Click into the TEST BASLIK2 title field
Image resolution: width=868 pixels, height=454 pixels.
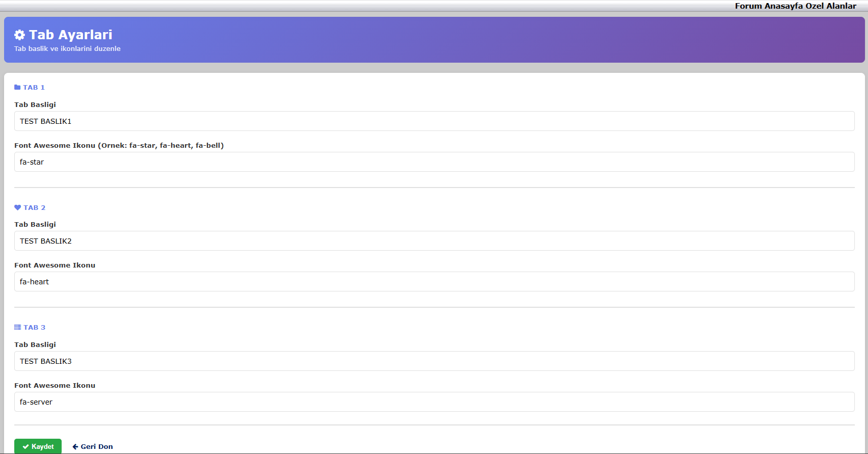[434, 241]
